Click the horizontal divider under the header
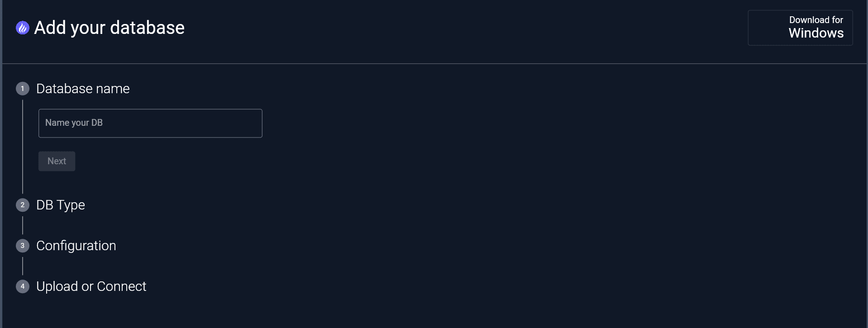Viewport: 868px width, 328px height. point(434,64)
